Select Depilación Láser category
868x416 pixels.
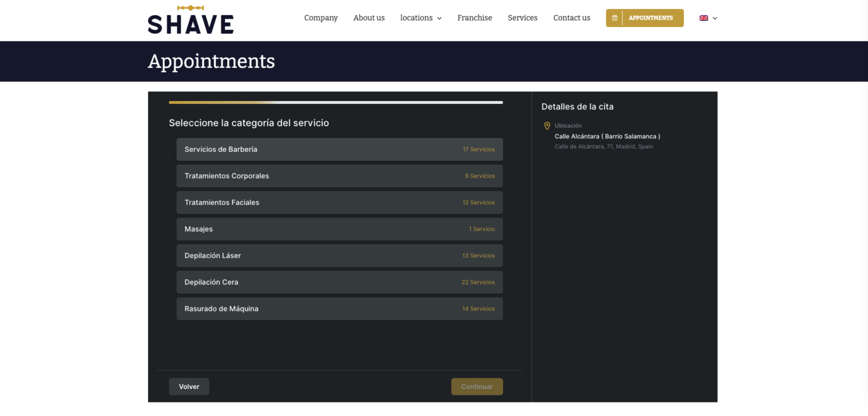[x=339, y=255]
